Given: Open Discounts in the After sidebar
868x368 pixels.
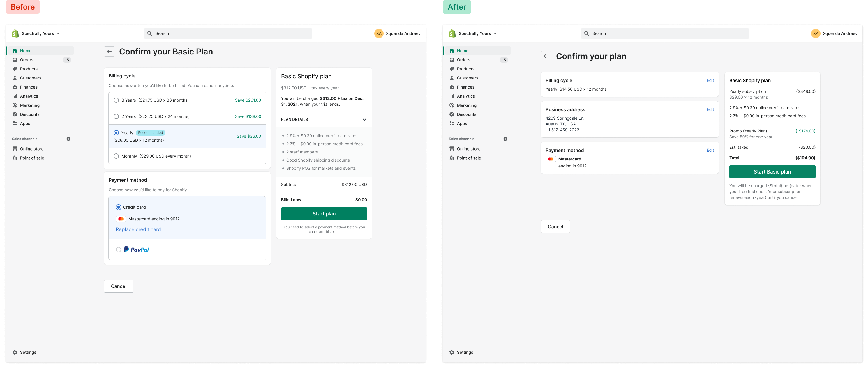Looking at the screenshot, I should [x=466, y=114].
